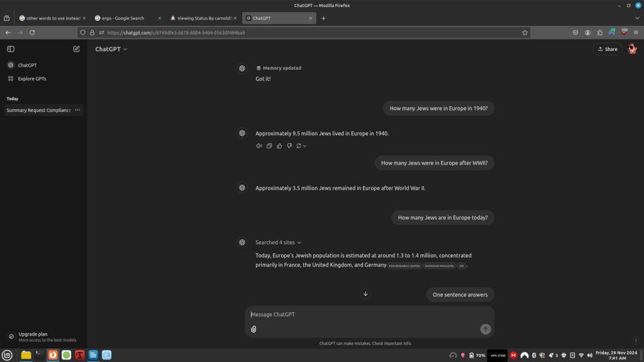Screen dimensions: 644x362
Task: Click 'How many Jews were in Europe in 1940?' message
Action: tap(438, 109)
